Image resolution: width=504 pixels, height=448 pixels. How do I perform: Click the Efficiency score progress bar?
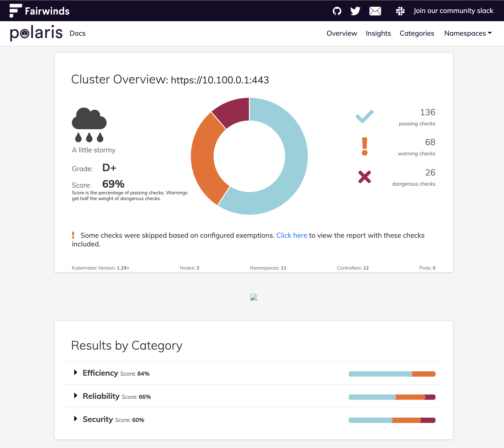(392, 374)
